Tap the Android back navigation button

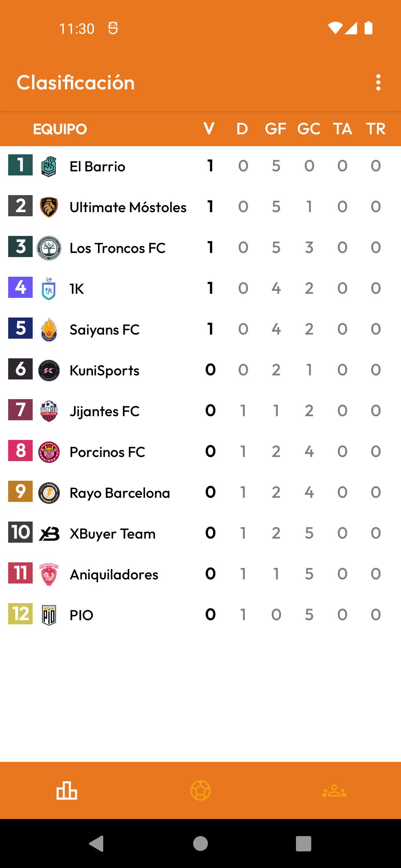click(97, 844)
